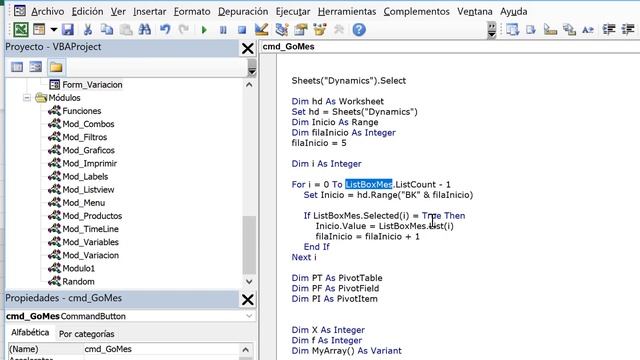Open the Archivo menu

[x=48, y=11]
